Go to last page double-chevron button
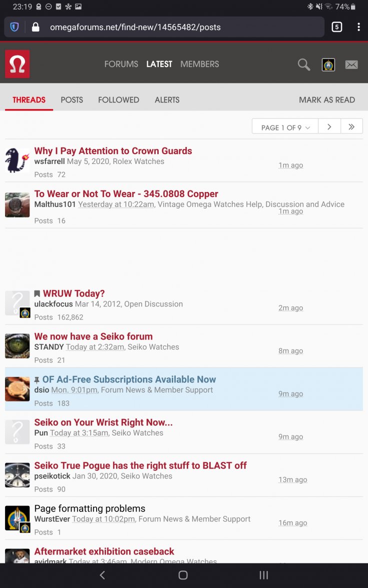The height and width of the screenshot is (588, 368). [x=351, y=127]
